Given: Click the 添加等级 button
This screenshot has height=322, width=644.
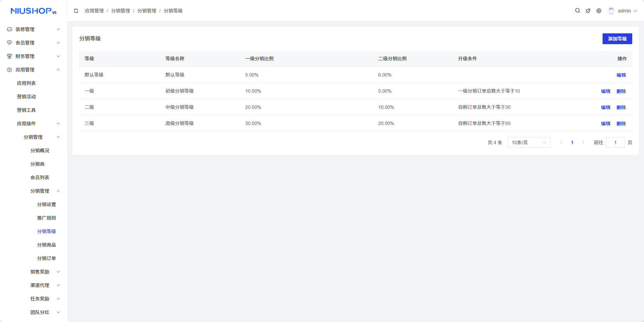Looking at the screenshot, I should [x=617, y=39].
